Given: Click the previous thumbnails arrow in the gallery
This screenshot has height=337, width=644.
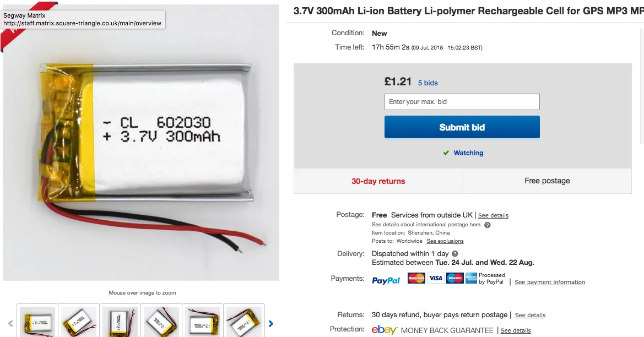Looking at the screenshot, I should [10, 323].
